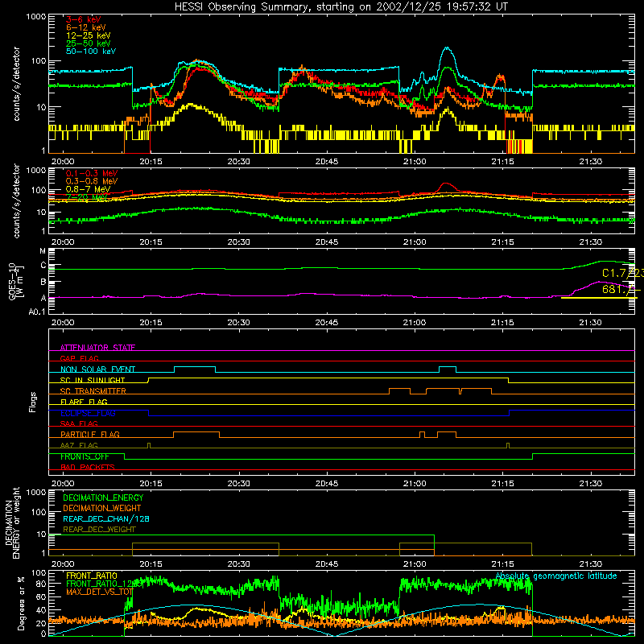This screenshot has height=644, width=644.
Task: Click the 0.8-7 MeV legend entry
Action: pos(88,189)
